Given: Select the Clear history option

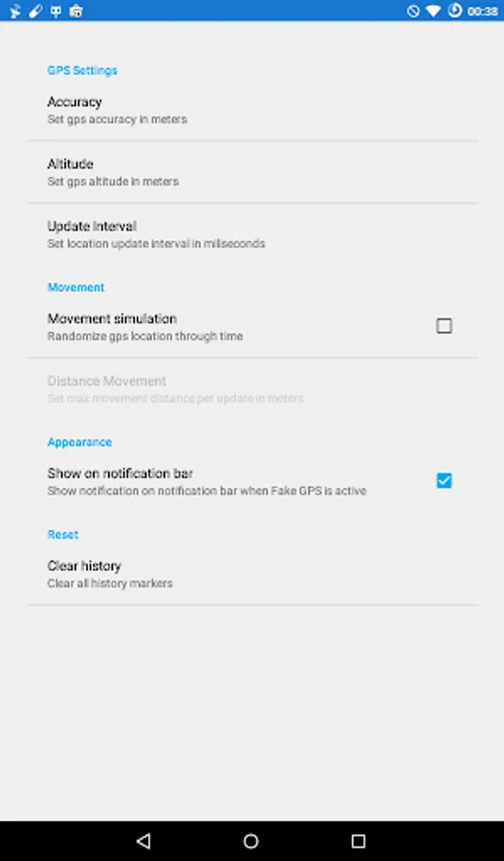Looking at the screenshot, I should click(x=252, y=574).
